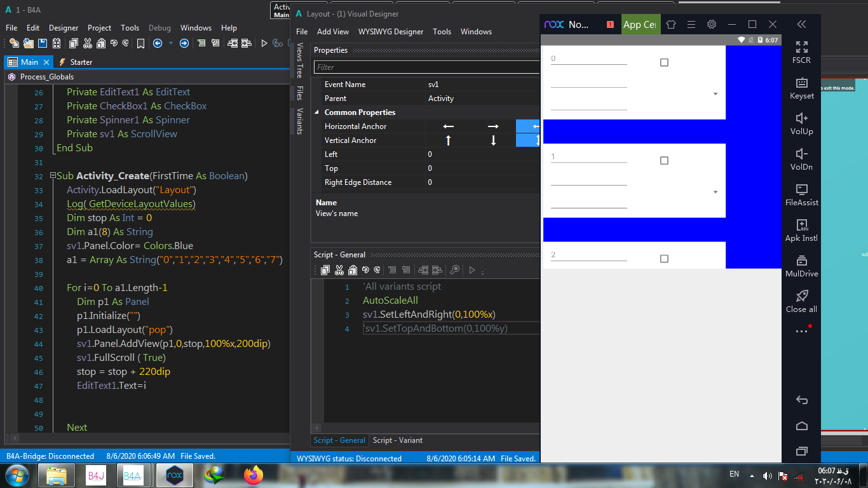The image size is (868, 488).
Task: Toggle bookmark icon in B4A toolbar
Action: (140, 43)
